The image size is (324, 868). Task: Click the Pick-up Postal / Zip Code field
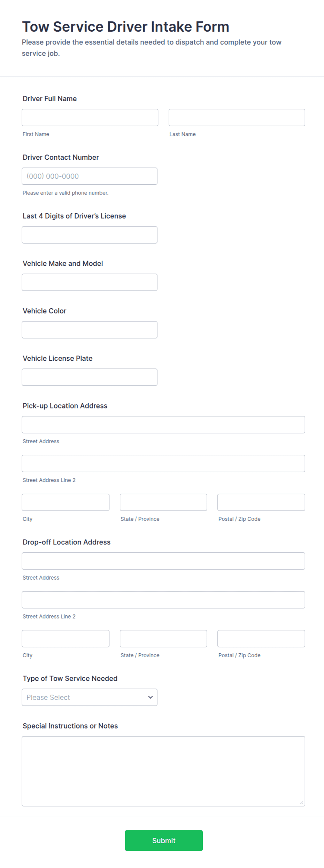click(x=261, y=502)
